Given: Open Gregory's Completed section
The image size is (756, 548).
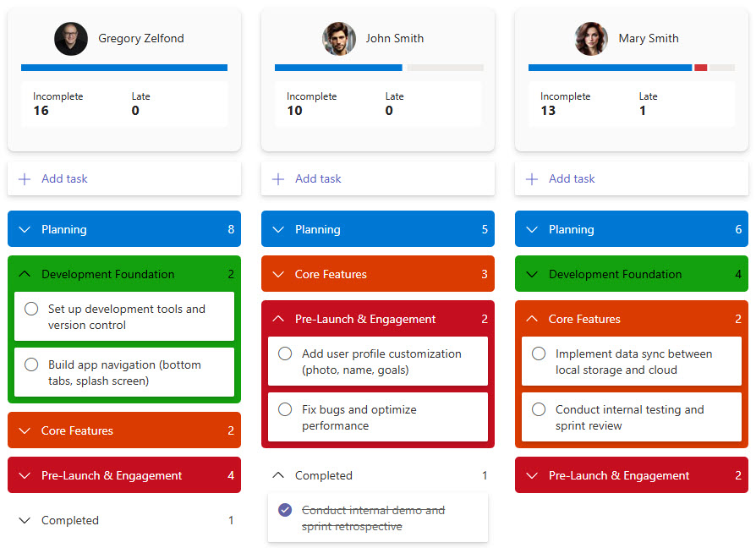Looking at the screenshot, I should click(x=70, y=520).
